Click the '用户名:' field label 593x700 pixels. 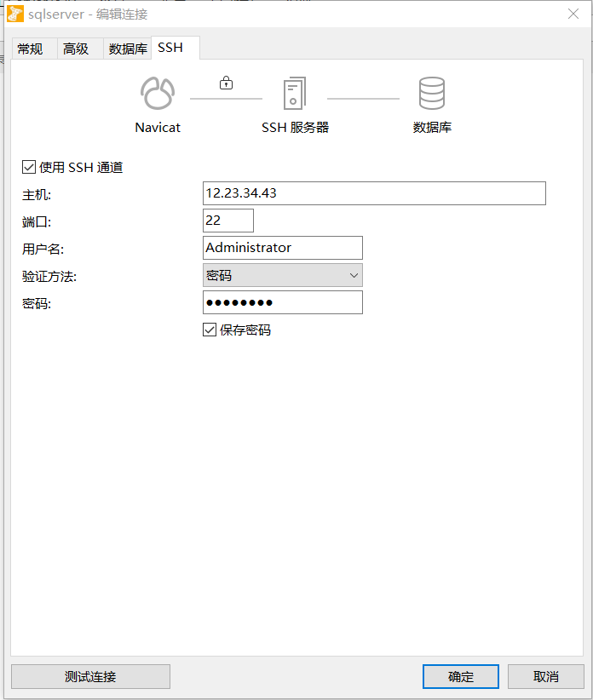click(x=43, y=250)
